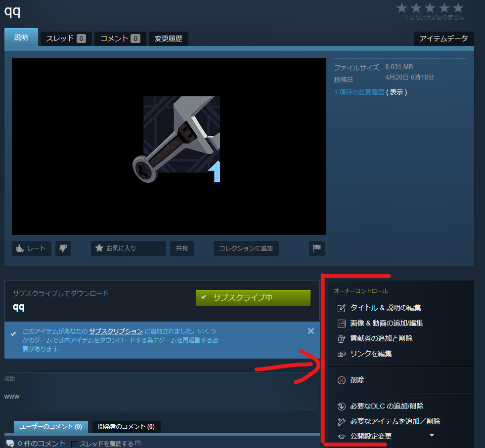This screenshot has height=448, width=485.
Task: Switch to the スレッド tab
Action: tap(66, 39)
